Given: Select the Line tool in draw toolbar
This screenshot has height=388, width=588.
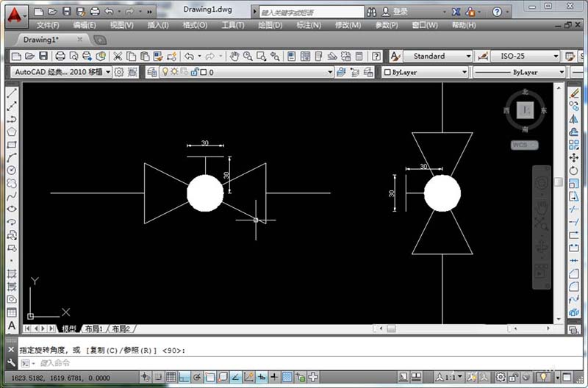Looking at the screenshot, I should click(x=12, y=93).
